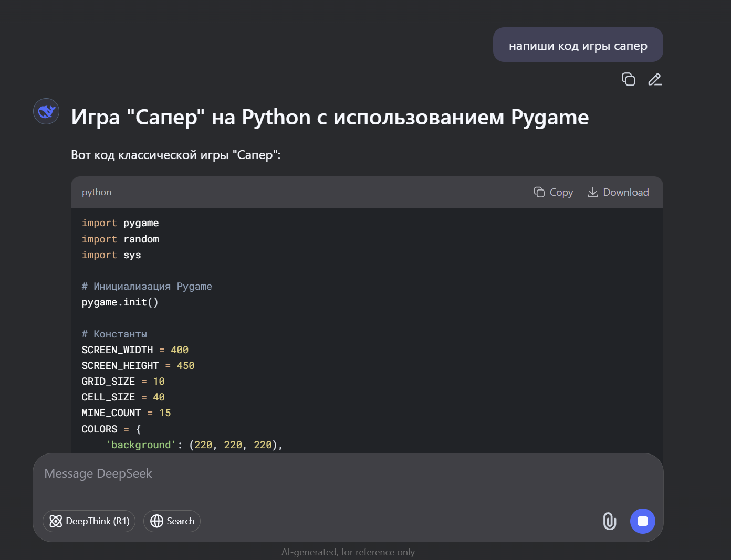Viewport: 731px width, 560px height.
Task: Click the line 'import pygame'
Action: point(120,223)
